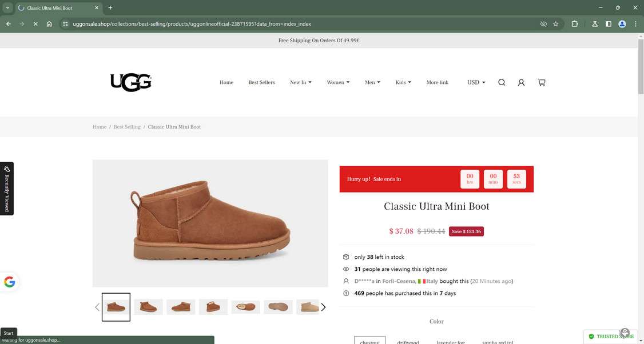Open the tab search dropdown arrow
Viewport: 644px width, 344px height.
pyautogui.click(x=7, y=8)
